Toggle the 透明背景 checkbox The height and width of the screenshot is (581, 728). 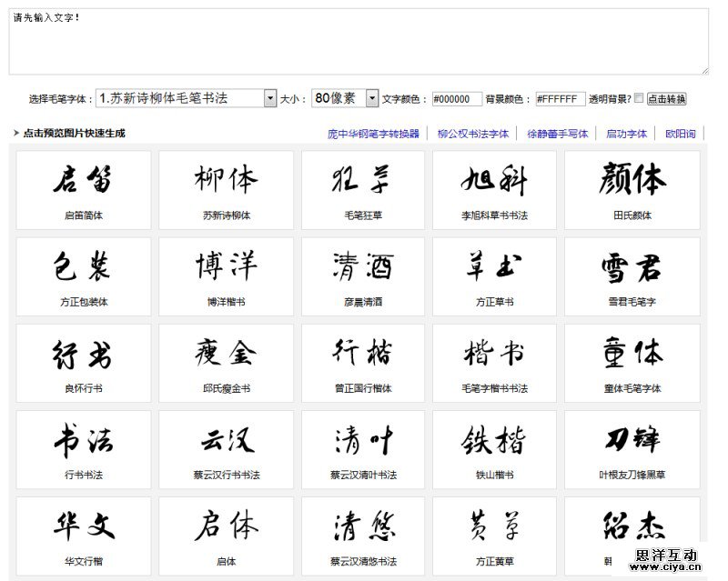point(639,97)
